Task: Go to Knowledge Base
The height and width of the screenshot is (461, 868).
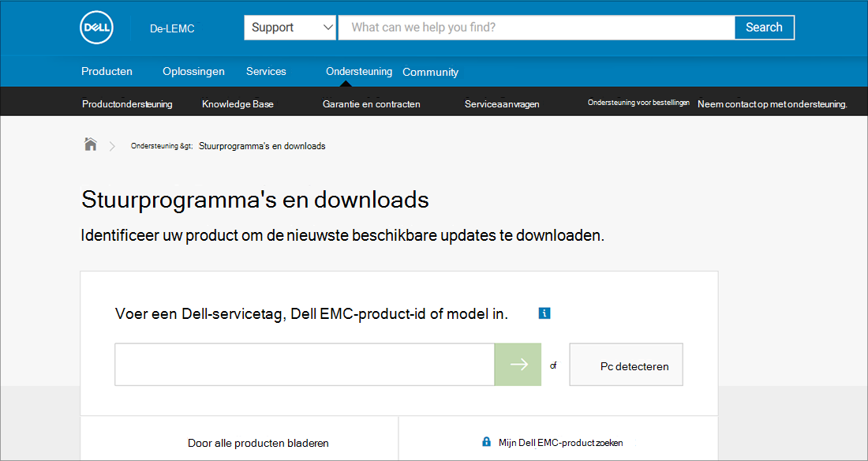Action: pyautogui.click(x=238, y=104)
